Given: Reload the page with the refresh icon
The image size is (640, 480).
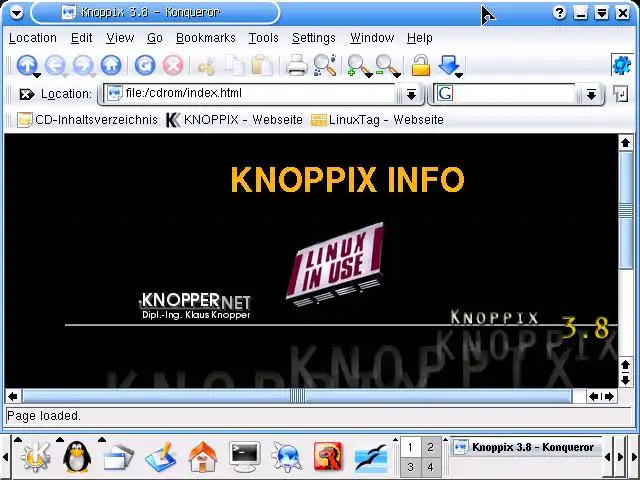Looking at the screenshot, I should (145, 65).
